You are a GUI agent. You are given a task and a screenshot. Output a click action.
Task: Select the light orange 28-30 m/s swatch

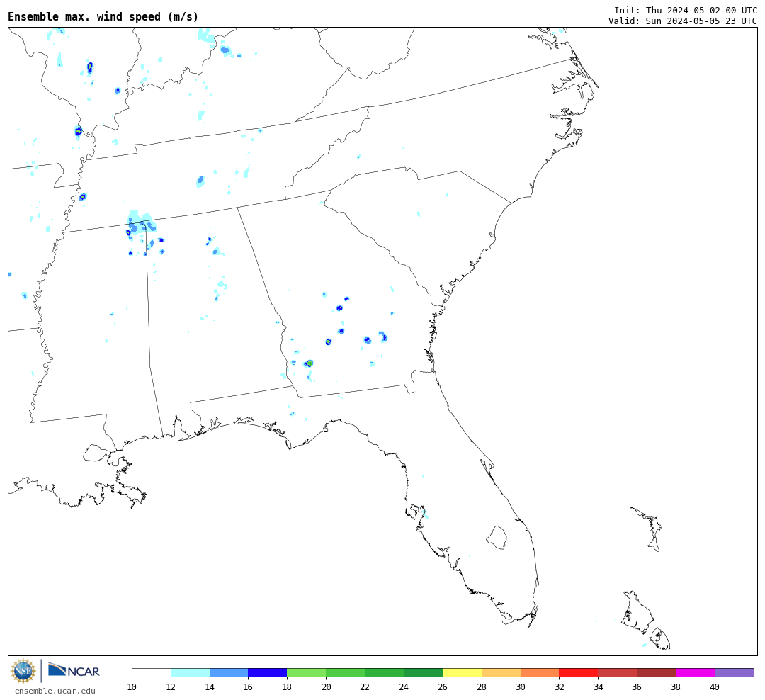point(501,672)
